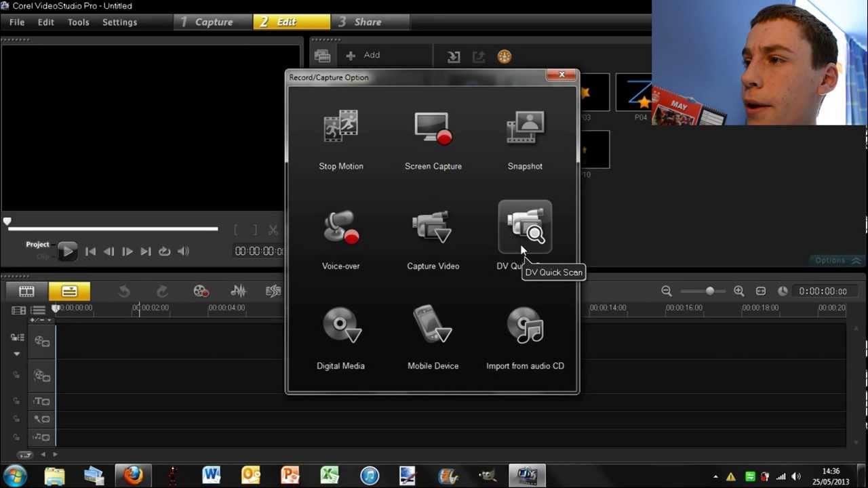868x488 pixels.
Task: Switch to the Capture step tab
Action: pos(214,22)
